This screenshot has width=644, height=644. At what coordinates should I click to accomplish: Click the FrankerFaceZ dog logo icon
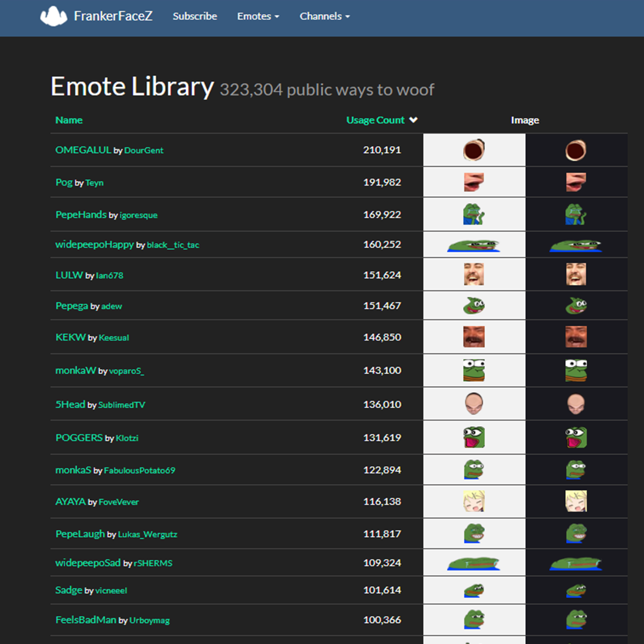coord(54,16)
